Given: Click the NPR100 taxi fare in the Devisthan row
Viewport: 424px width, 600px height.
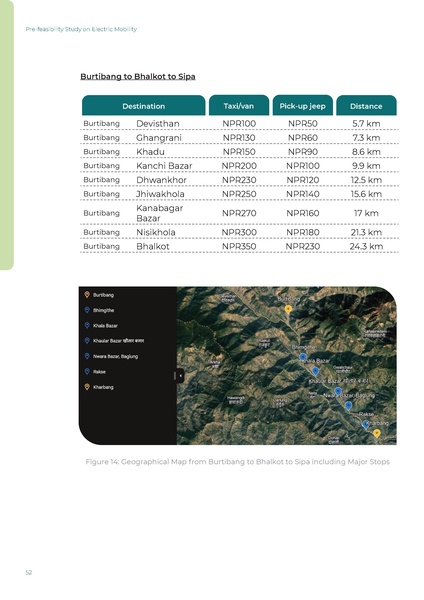Looking at the screenshot, I should click(x=239, y=124).
